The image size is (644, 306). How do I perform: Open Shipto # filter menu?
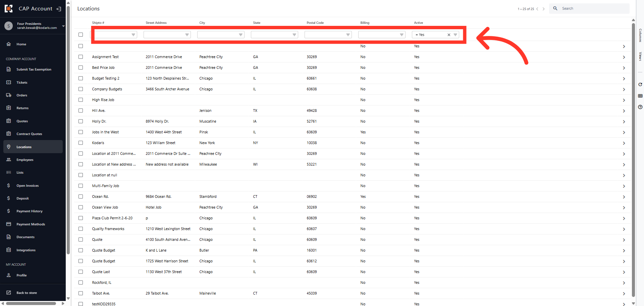tap(133, 35)
